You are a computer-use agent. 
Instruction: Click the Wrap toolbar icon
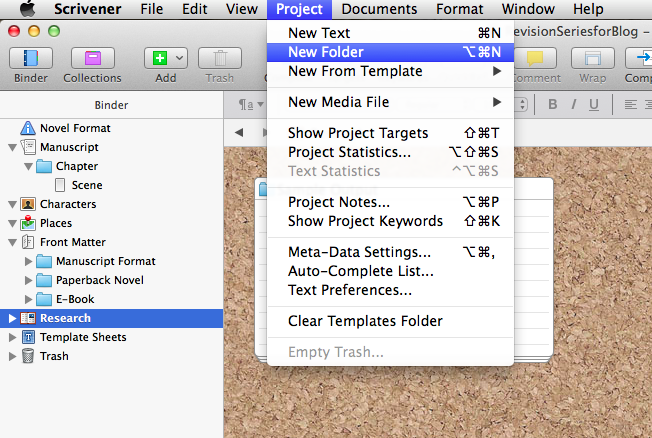pos(593,58)
